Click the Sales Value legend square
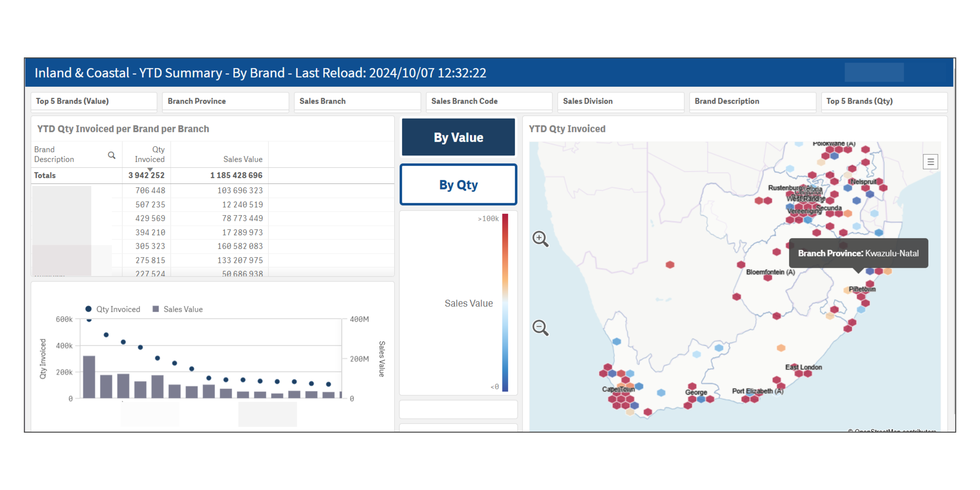980x490 pixels. tap(156, 309)
